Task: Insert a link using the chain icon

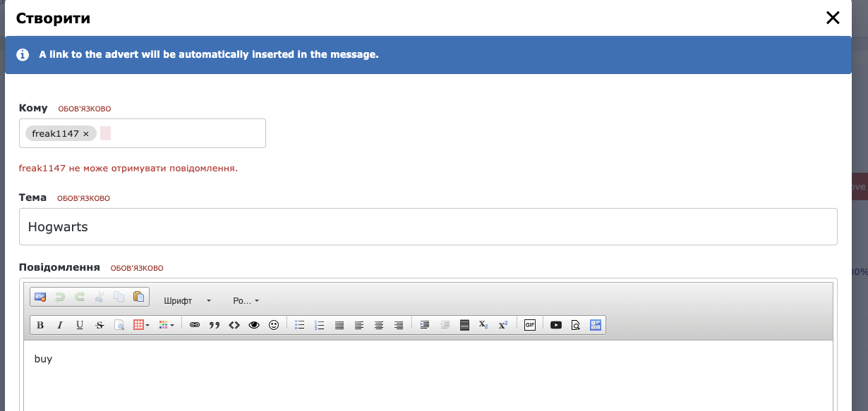Action: coord(195,325)
